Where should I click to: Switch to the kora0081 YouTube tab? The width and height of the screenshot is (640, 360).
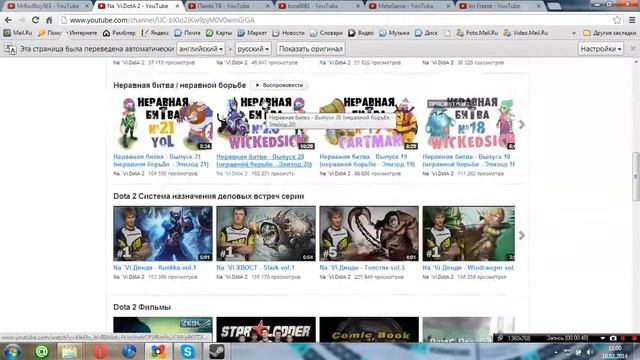coord(318,6)
